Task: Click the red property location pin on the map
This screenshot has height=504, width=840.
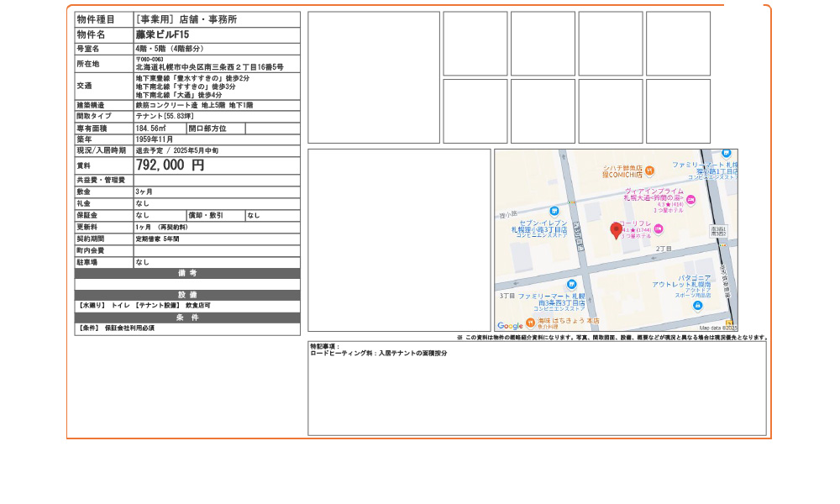Action: [x=616, y=229]
